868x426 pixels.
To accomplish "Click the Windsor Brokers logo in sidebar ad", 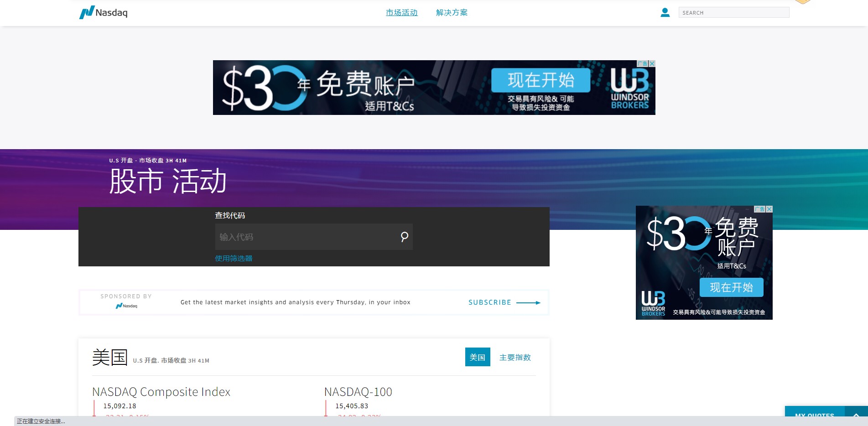I will tap(653, 304).
